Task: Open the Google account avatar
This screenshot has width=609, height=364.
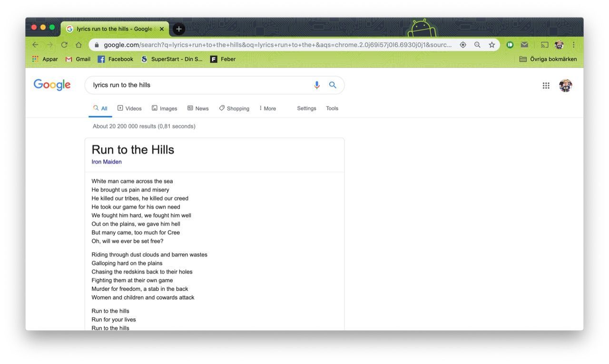Action: [565, 86]
